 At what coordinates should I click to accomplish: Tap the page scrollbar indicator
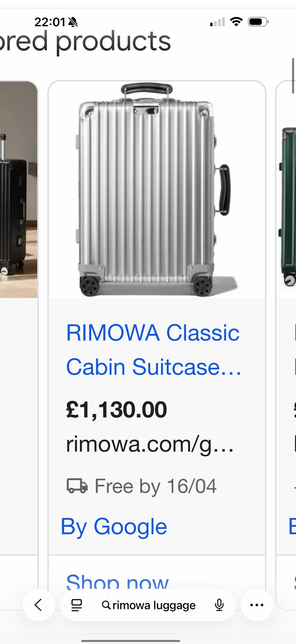(x=293, y=75)
